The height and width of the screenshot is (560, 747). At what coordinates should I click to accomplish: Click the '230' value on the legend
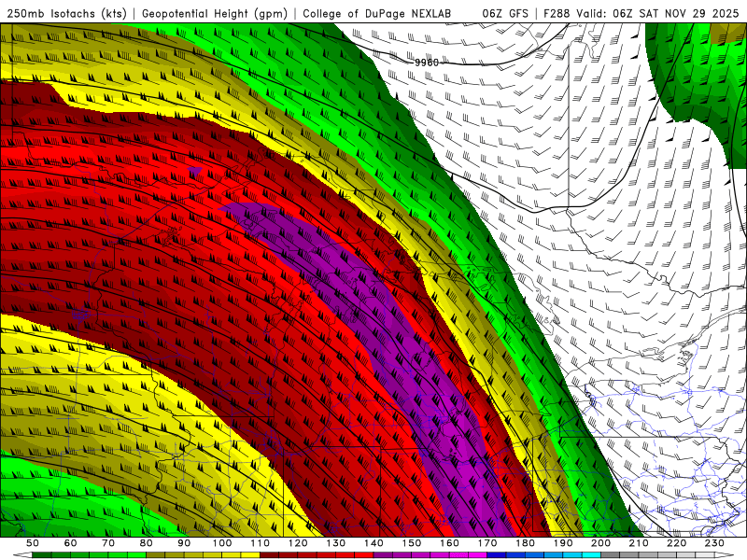coord(714,543)
